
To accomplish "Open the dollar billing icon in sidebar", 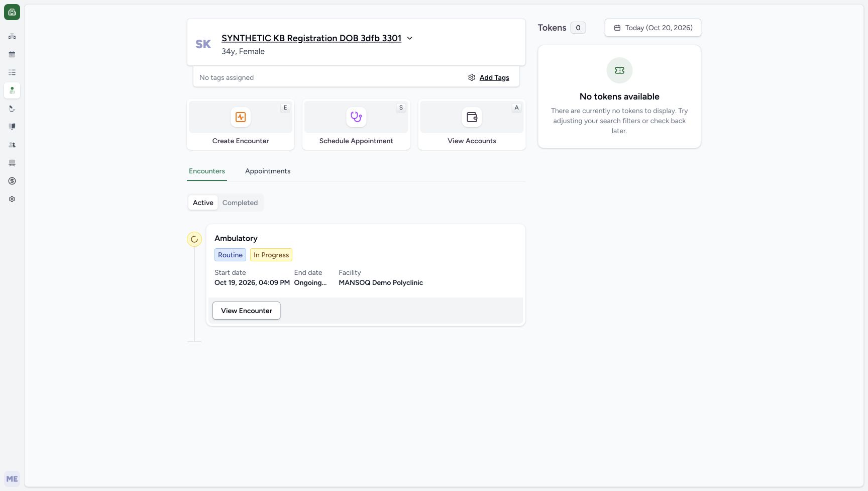I will pyautogui.click(x=12, y=181).
